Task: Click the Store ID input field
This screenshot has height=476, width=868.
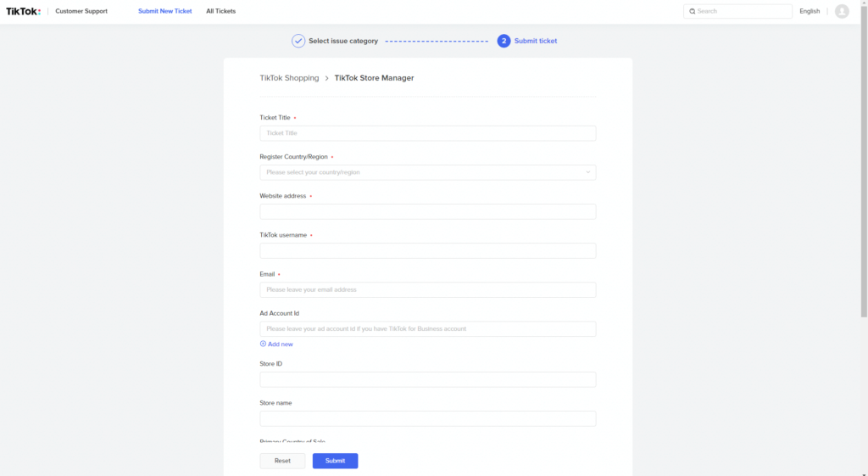Action: click(428, 379)
